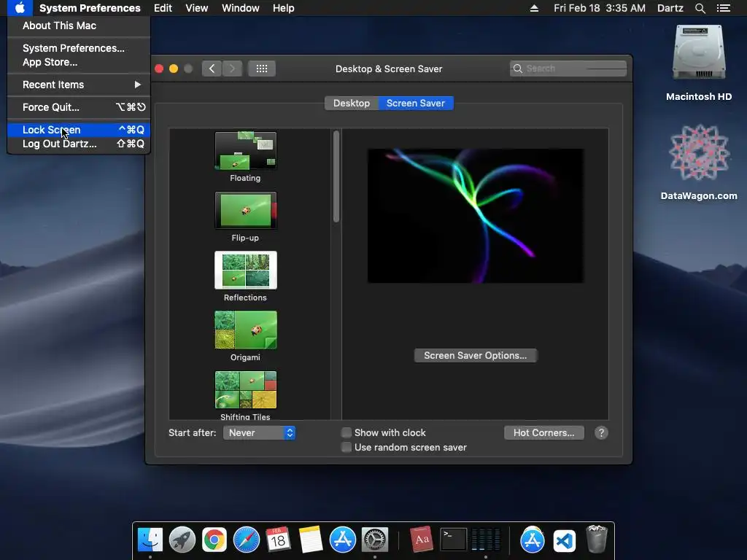Open Notes in the Dock
The height and width of the screenshot is (560, 747).
point(311,540)
